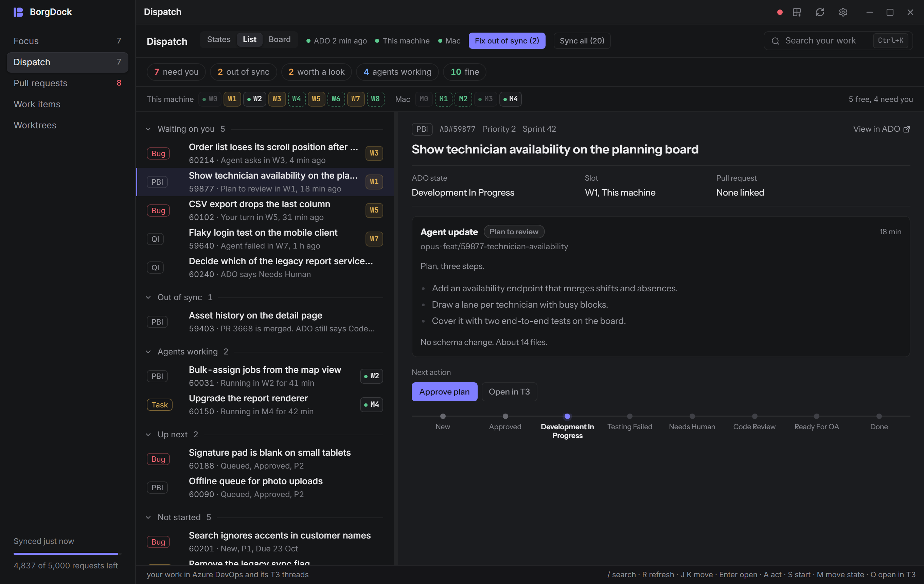Image resolution: width=924 pixels, height=584 pixels.
Task: Click the W7 badge on Flaky login row
Action: 374,239
